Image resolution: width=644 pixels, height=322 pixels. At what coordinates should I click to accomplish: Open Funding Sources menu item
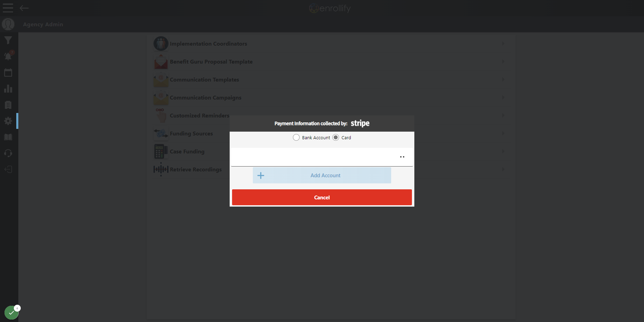pos(331,133)
